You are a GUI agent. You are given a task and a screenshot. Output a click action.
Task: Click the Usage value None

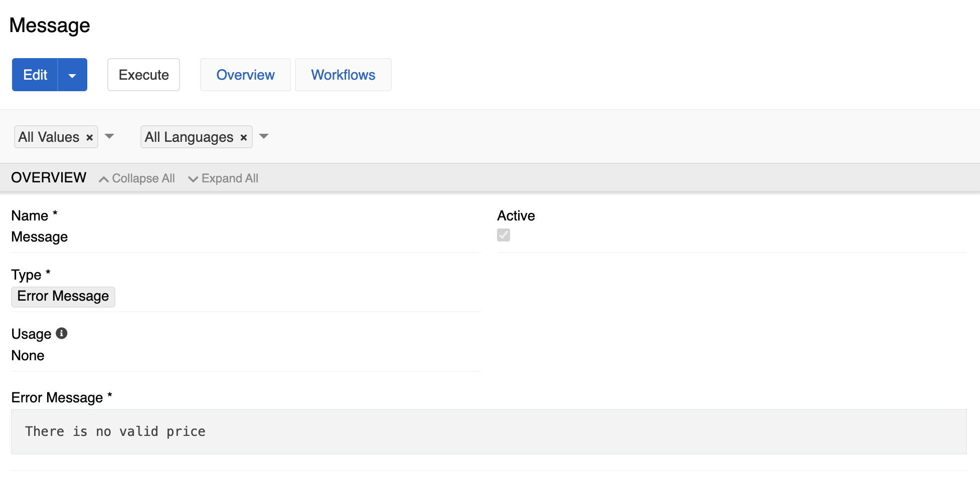pyautogui.click(x=28, y=355)
